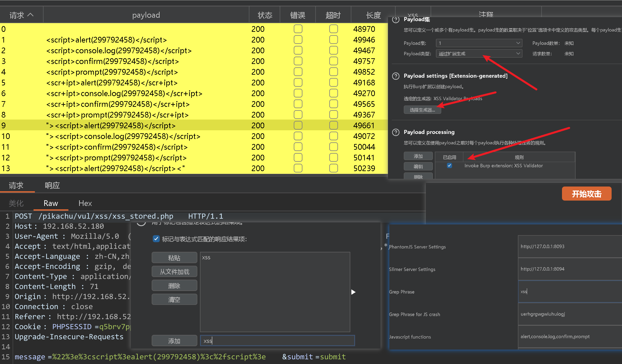The width and height of the screenshot is (622, 364).
Task: Click the 粘贴 button
Action: (x=174, y=258)
